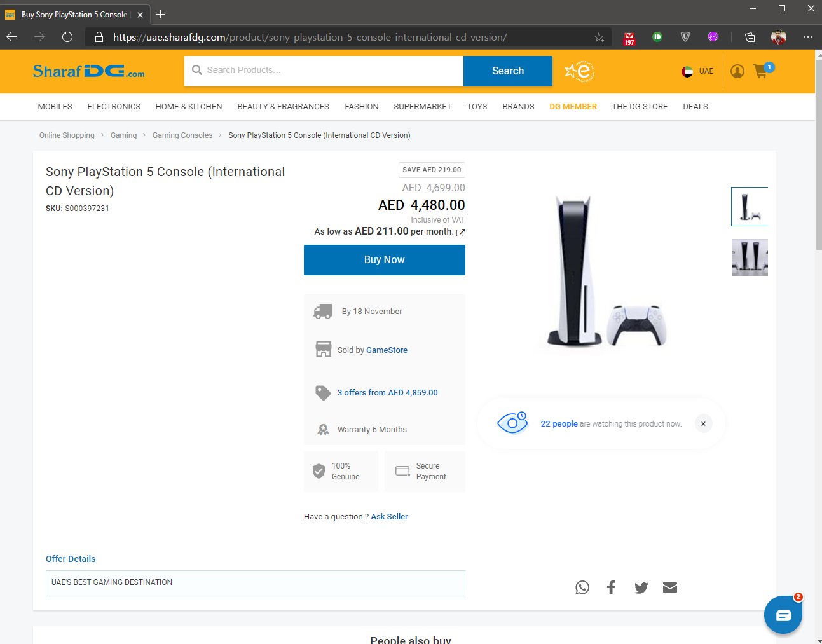Dismiss the people watching notification
This screenshot has width=822, height=644.
(703, 423)
